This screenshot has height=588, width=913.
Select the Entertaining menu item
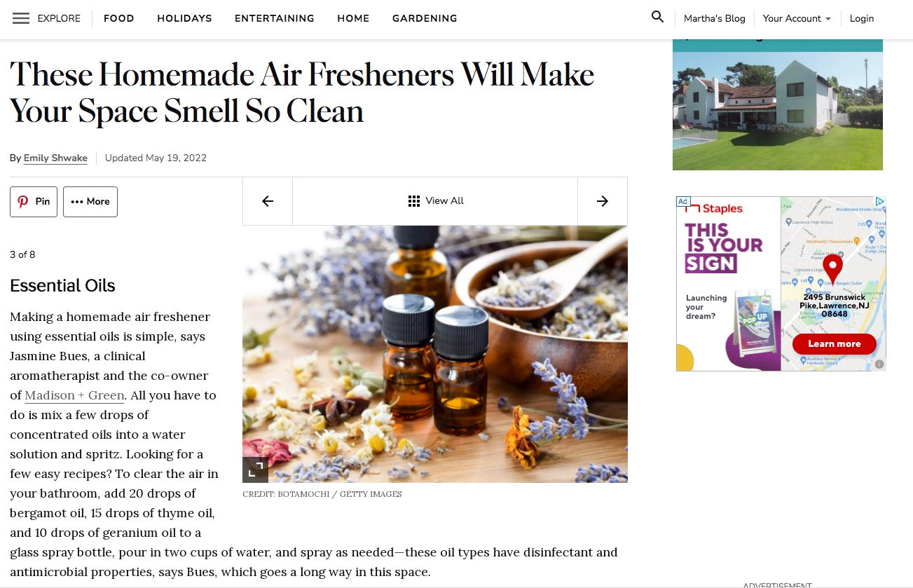click(275, 18)
